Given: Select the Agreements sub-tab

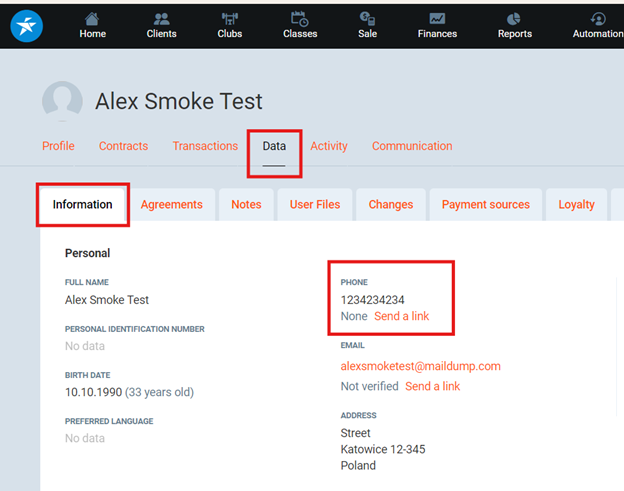Looking at the screenshot, I should pyautogui.click(x=171, y=204).
